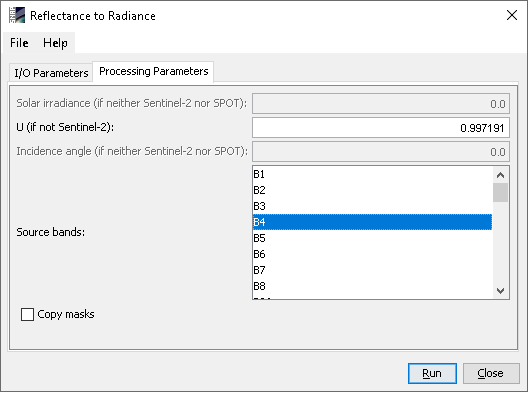
Task: Open the Help menu
Action: [x=55, y=43]
